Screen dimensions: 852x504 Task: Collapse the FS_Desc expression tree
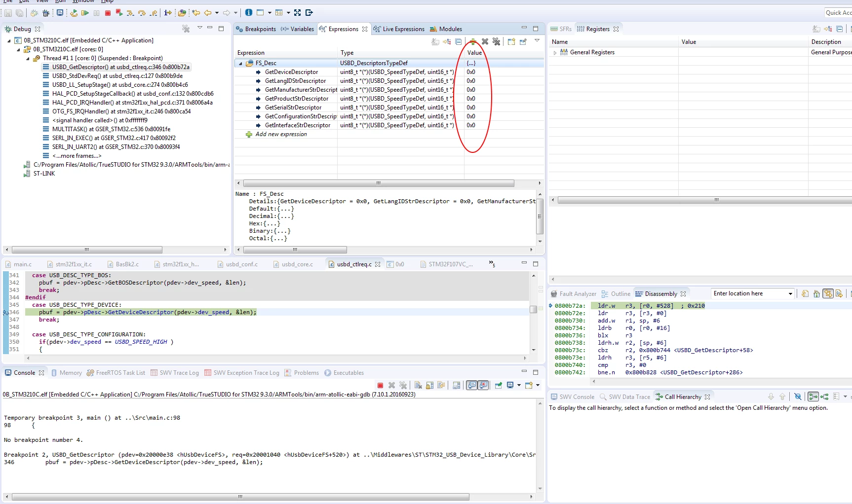point(240,64)
